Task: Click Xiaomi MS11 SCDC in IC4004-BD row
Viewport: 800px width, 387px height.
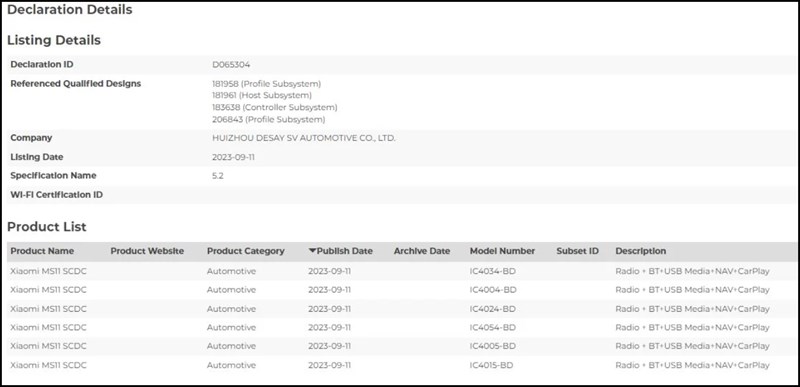Action: [x=48, y=290]
